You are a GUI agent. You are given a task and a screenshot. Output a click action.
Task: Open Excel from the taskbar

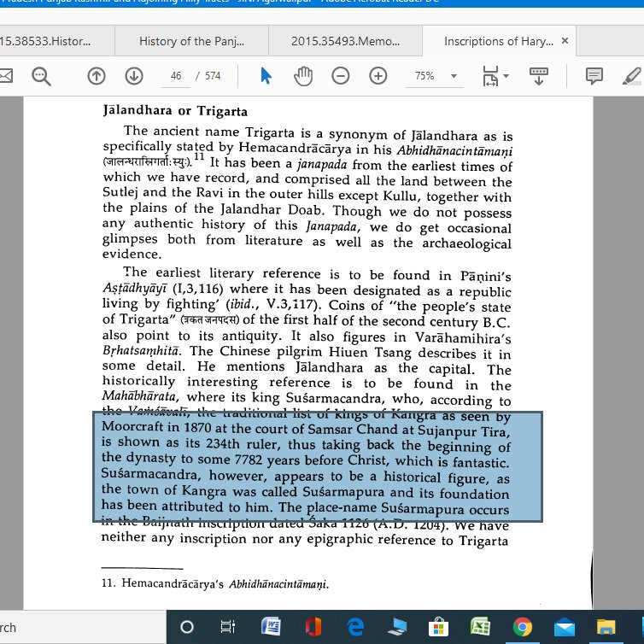coord(481,627)
